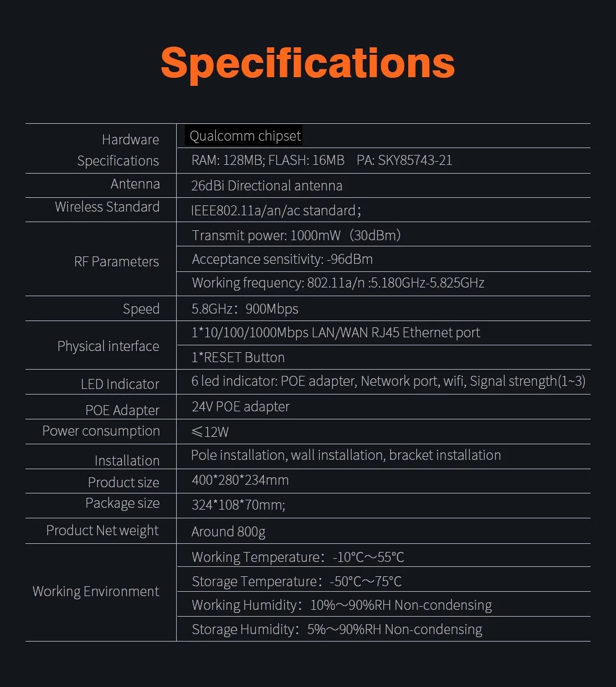Select the 24V POE adapter value
The image size is (616, 687).
(x=240, y=406)
